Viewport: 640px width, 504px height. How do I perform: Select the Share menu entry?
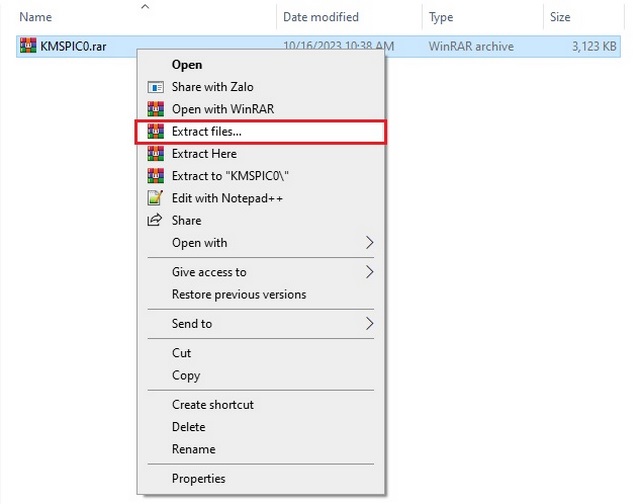(187, 220)
